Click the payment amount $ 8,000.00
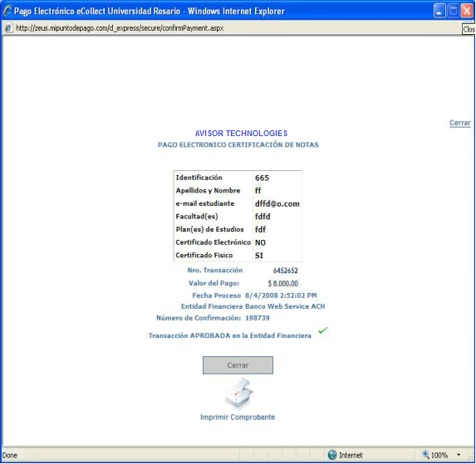The image size is (476, 464). pyautogui.click(x=283, y=284)
